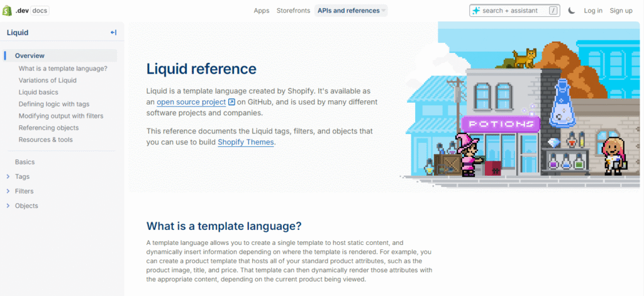Toggle dark mode moon icon
Image resolution: width=644 pixels, height=296 pixels.
point(572,11)
